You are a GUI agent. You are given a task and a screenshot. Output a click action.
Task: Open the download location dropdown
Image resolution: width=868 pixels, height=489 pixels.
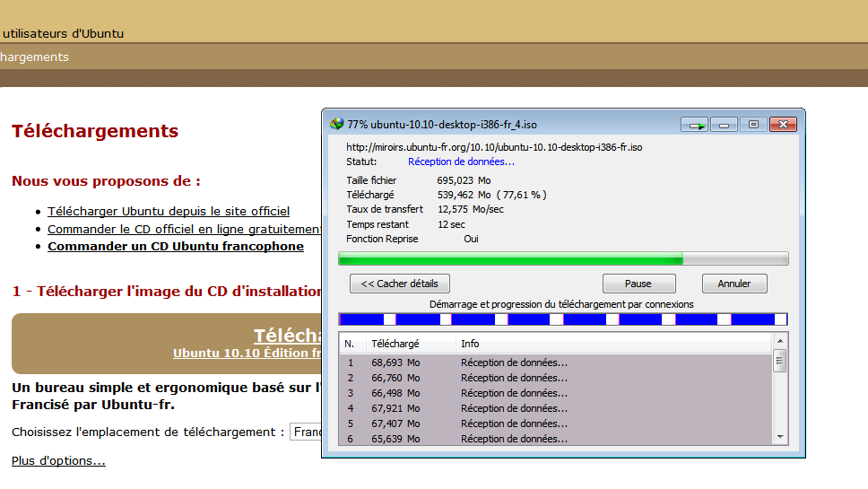click(x=306, y=432)
